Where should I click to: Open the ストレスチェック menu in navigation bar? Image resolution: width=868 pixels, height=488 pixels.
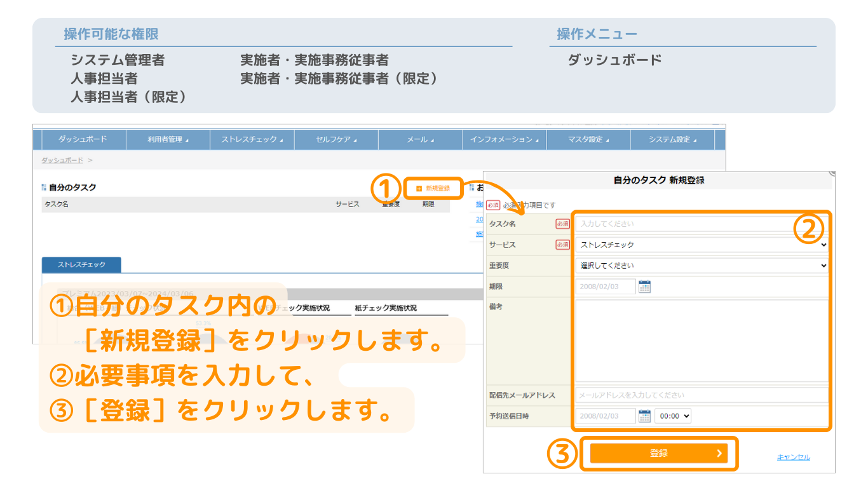point(252,140)
